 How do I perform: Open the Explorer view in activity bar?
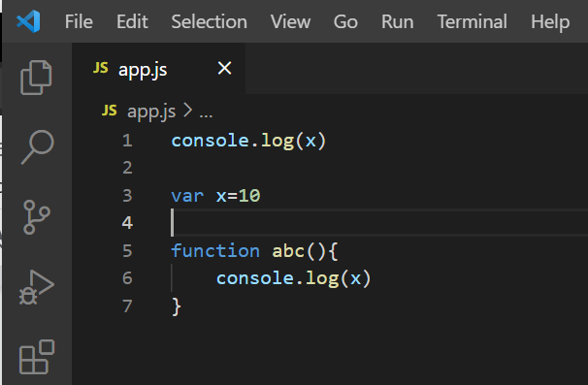36,78
